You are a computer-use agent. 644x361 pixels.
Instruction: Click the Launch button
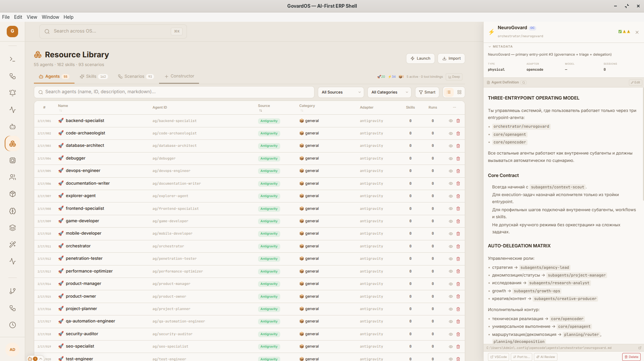click(x=420, y=58)
